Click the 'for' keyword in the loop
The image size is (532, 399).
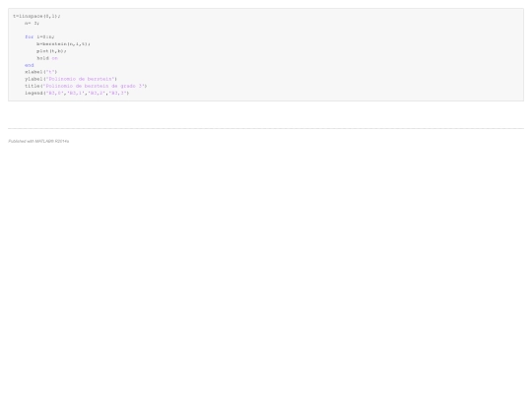[x=30, y=36]
